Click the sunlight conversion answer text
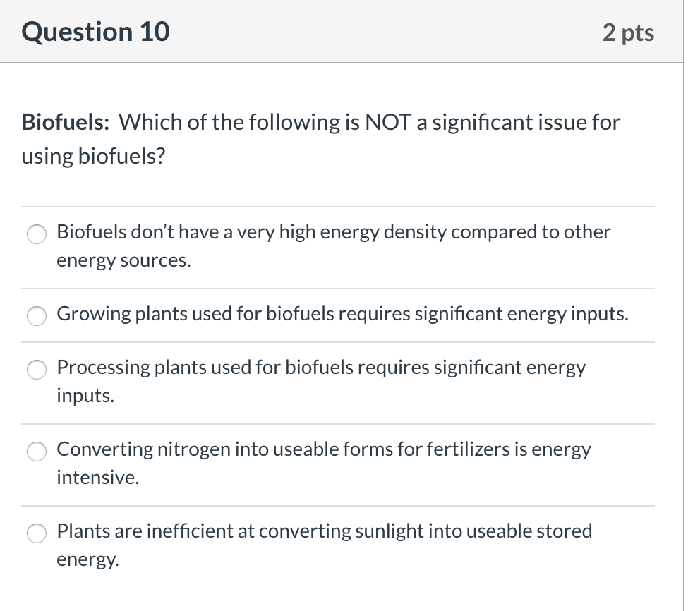Image resolution: width=700 pixels, height=611 pixels. click(324, 545)
